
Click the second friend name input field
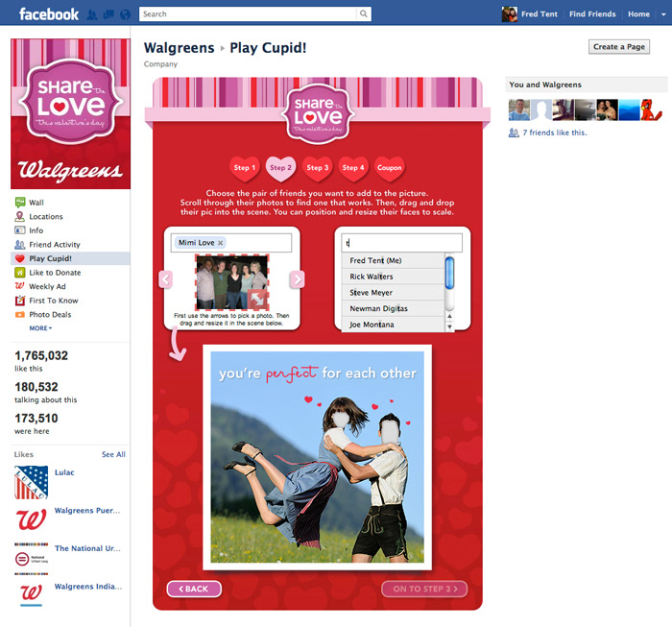tap(401, 243)
